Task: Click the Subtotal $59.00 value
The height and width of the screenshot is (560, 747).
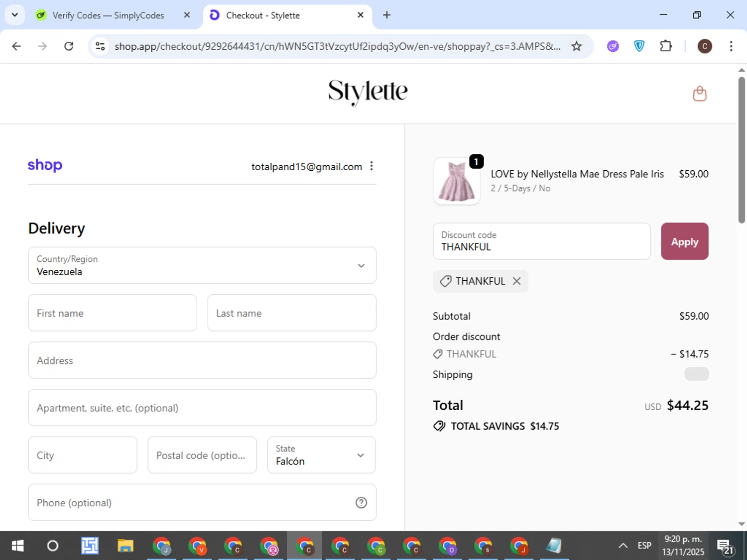Action: [694, 316]
